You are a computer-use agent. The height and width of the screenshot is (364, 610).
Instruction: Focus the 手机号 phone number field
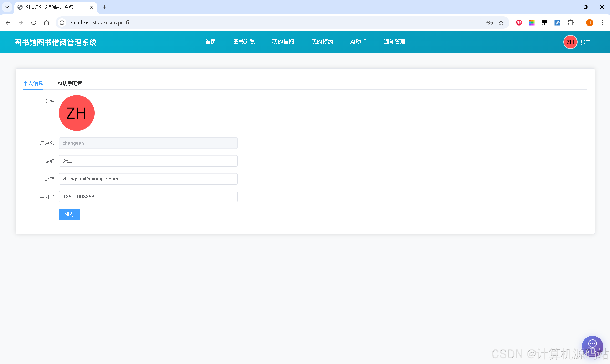tap(148, 197)
